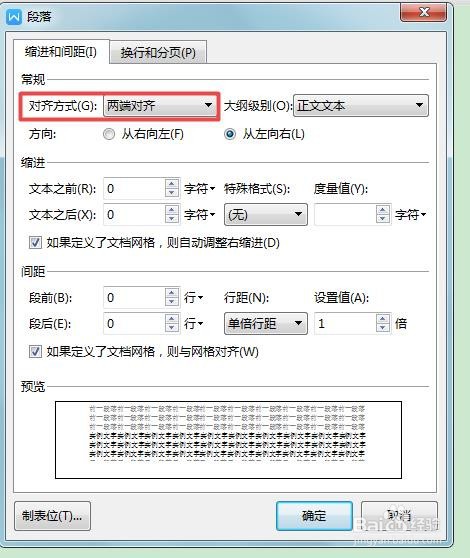Viewport: 470px width, 558px height.
Task: Click the 制表位(T)... button
Action: [x=52, y=516]
